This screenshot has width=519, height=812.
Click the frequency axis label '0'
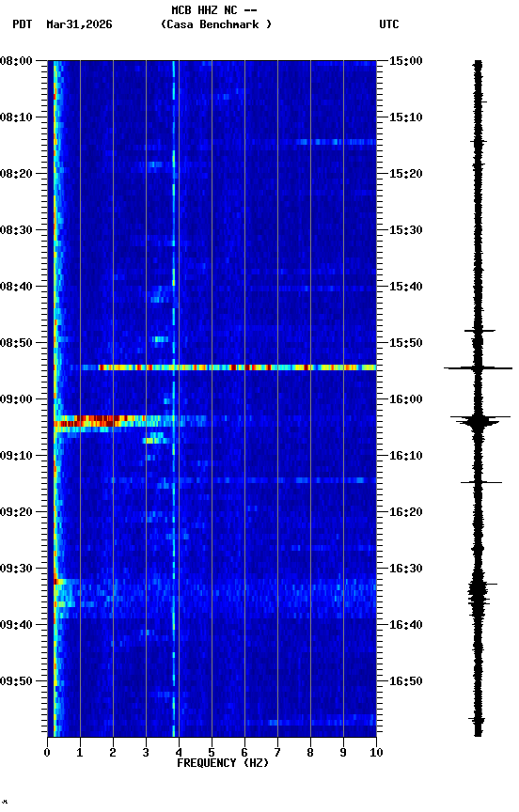click(x=47, y=753)
